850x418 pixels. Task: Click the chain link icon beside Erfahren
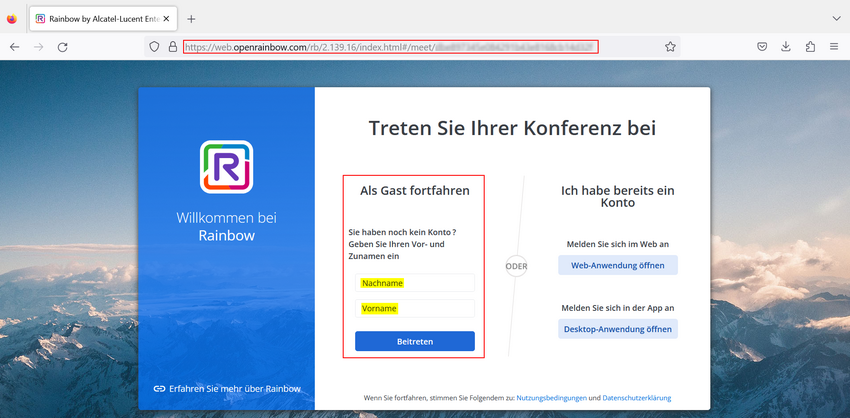159,389
